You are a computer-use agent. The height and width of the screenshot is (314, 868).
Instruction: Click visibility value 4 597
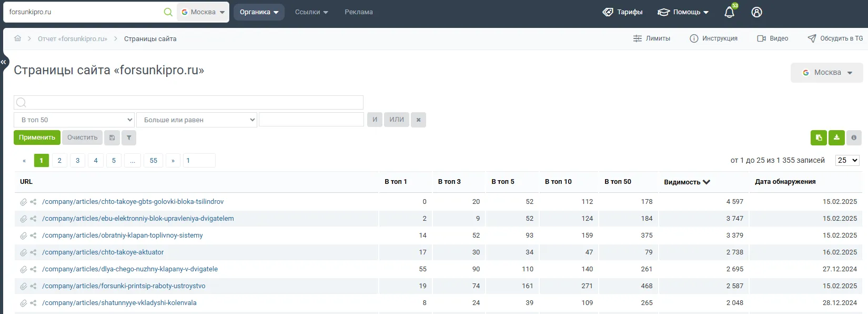735,202
